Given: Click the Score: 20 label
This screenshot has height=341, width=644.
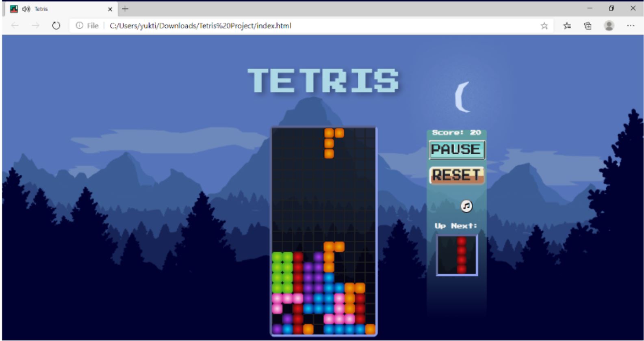Looking at the screenshot, I should (456, 133).
